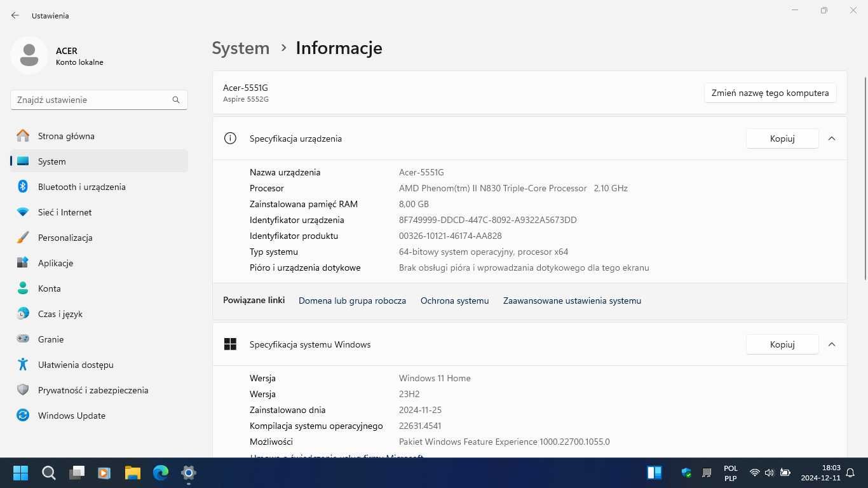Click the 23H2 version value
Screen dimensions: 868x488
(409, 394)
